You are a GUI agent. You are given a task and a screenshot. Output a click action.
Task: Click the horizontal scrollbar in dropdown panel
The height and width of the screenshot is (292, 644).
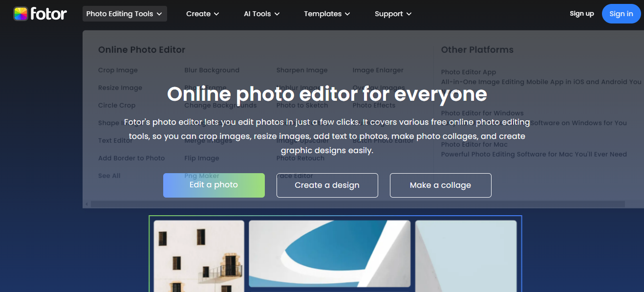pos(357,204)
